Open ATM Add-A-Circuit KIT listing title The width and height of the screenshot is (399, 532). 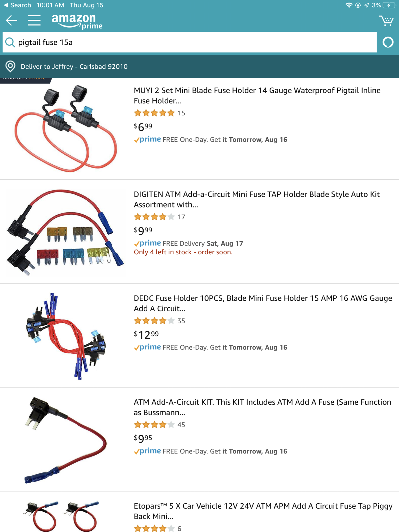point(262,407)
